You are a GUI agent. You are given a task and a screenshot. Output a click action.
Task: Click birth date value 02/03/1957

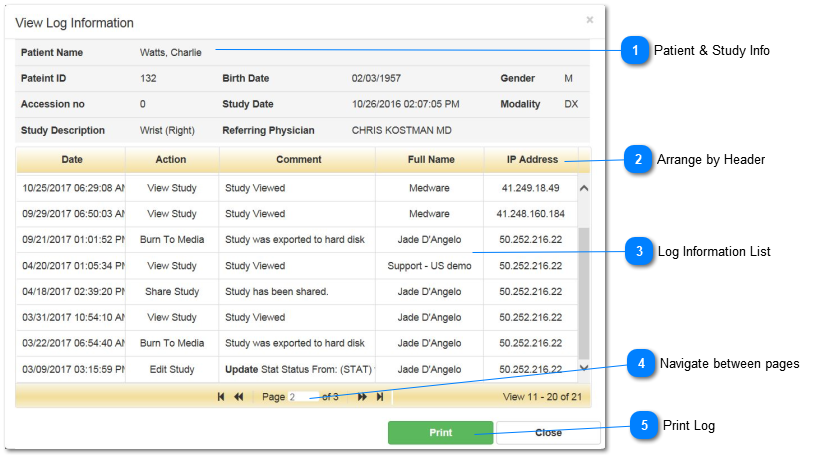tap(376, 79)
